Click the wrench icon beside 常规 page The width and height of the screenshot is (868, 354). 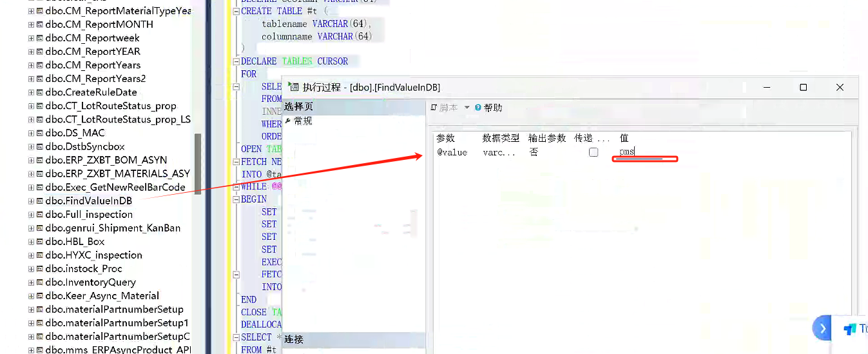click(288, 121)
